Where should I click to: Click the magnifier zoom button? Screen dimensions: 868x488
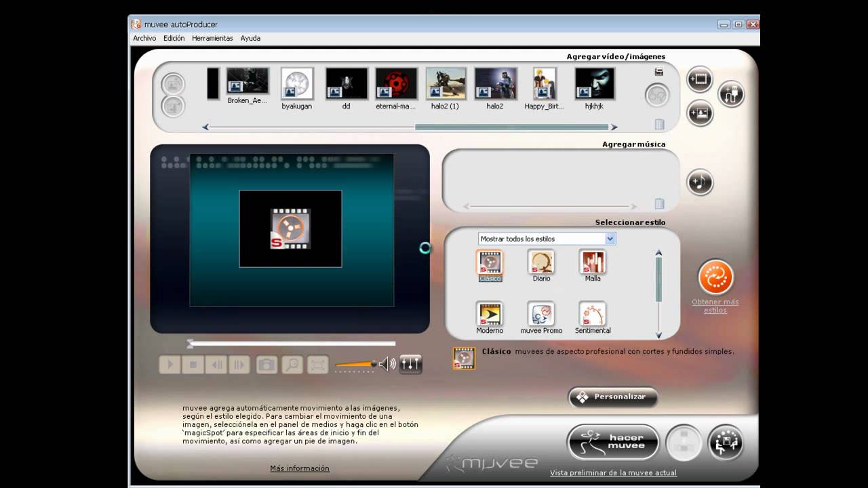click(x=292, y=365)
